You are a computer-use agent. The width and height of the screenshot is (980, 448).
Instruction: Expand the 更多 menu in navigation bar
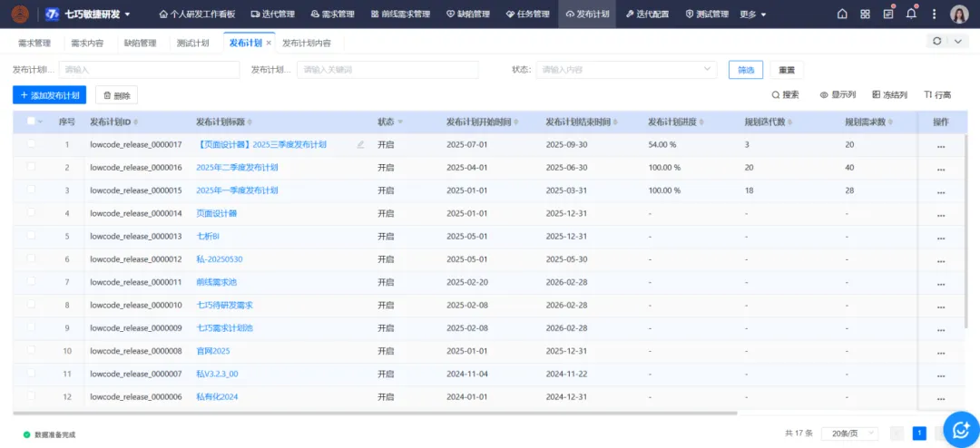click(752, 15)
